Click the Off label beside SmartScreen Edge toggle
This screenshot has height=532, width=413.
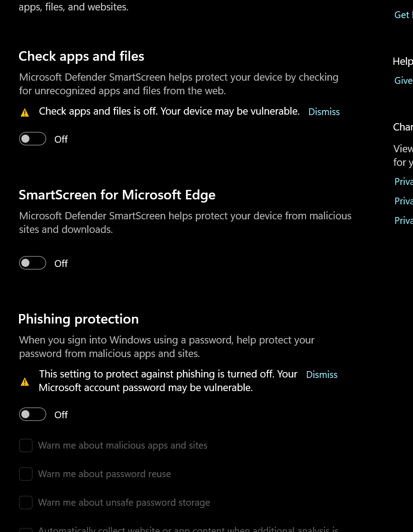click(x=61, y=263)
